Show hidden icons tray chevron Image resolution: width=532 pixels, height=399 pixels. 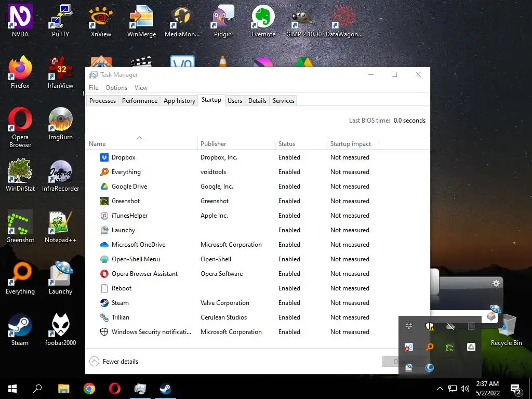pyautogui.click(x=440, y=389)
